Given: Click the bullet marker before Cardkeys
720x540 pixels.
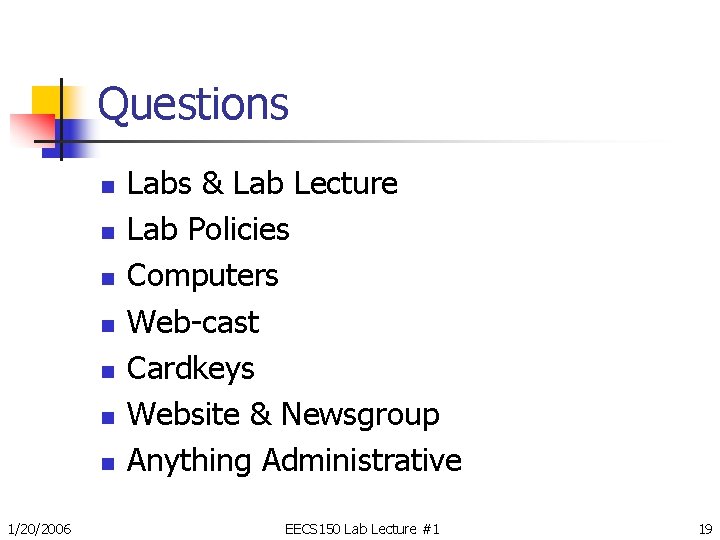Looking at the screenshot, I should click(x=108, y=371).
